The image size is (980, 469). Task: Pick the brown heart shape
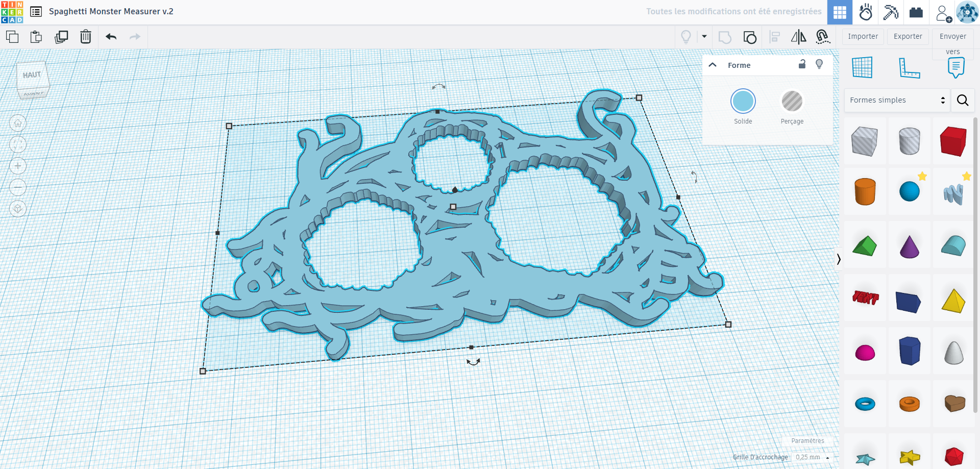pyautogui.click(x=953, y=403)
